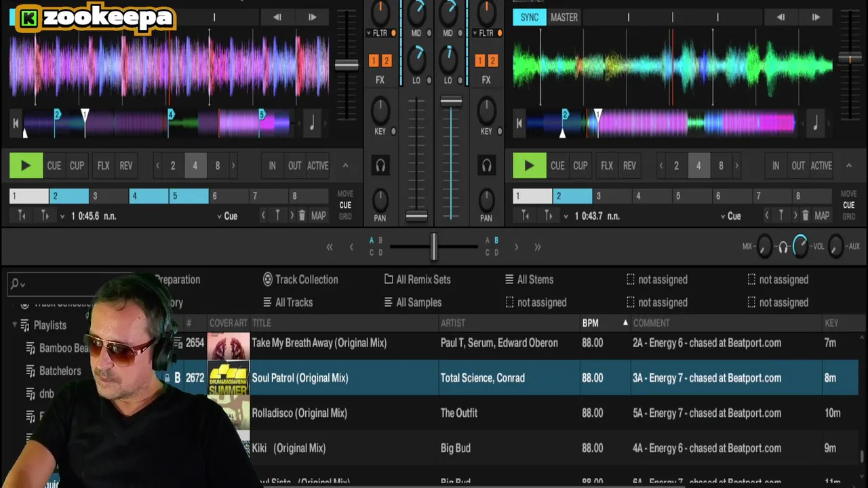The width and height of the screenshot is (868, 488).
Task: Open right deck Cue type dropdown
Action: 730,216
